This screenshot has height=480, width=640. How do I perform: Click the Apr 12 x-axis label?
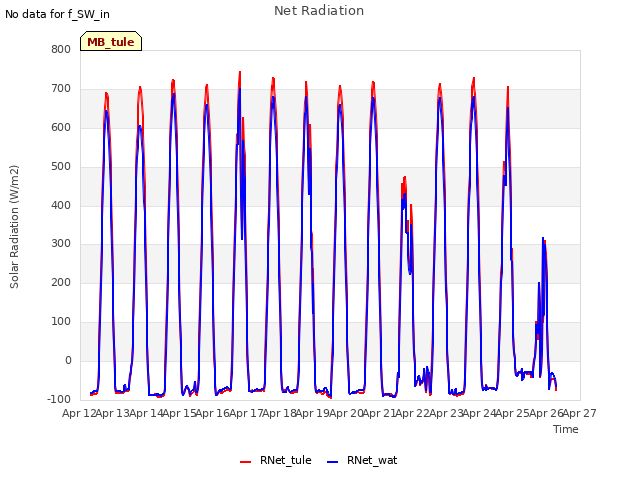point(79,413)
